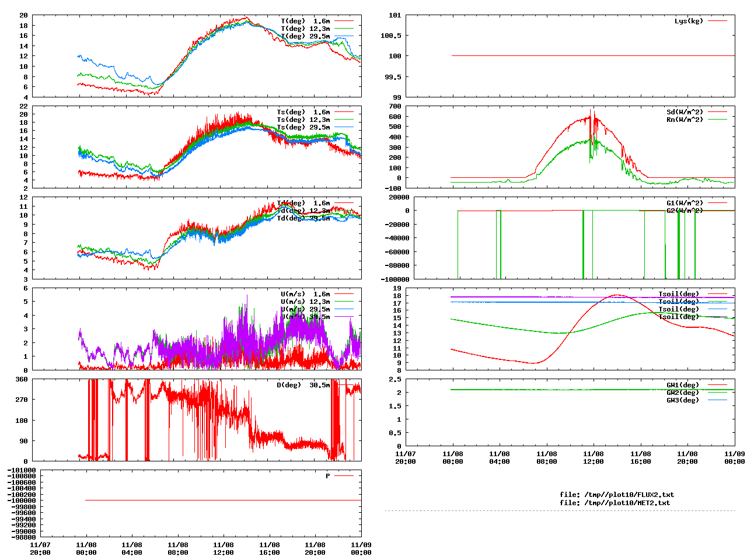Click y-axis label '-101000' on pressure plot
Screen dimensions: 747x560
click(x=22, y=470)
